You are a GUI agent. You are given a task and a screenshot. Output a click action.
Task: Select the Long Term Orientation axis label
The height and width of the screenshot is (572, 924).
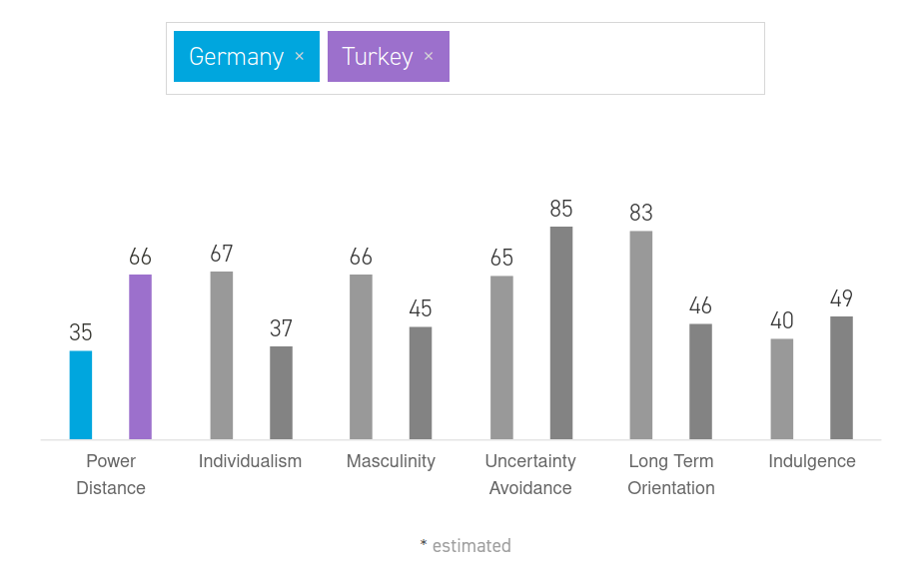pyautogui.click(x=671, y=474)
